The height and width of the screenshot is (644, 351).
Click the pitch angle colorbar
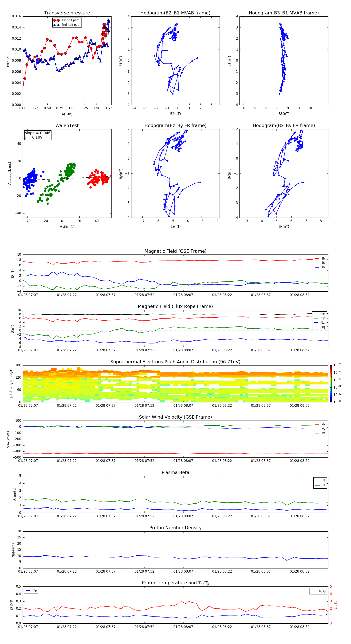click(331, 383)
